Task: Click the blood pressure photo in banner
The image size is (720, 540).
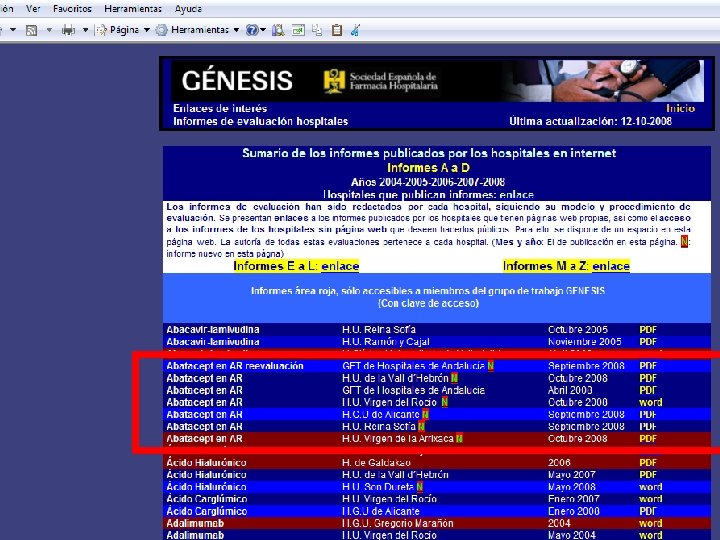Action: point(604,81)
